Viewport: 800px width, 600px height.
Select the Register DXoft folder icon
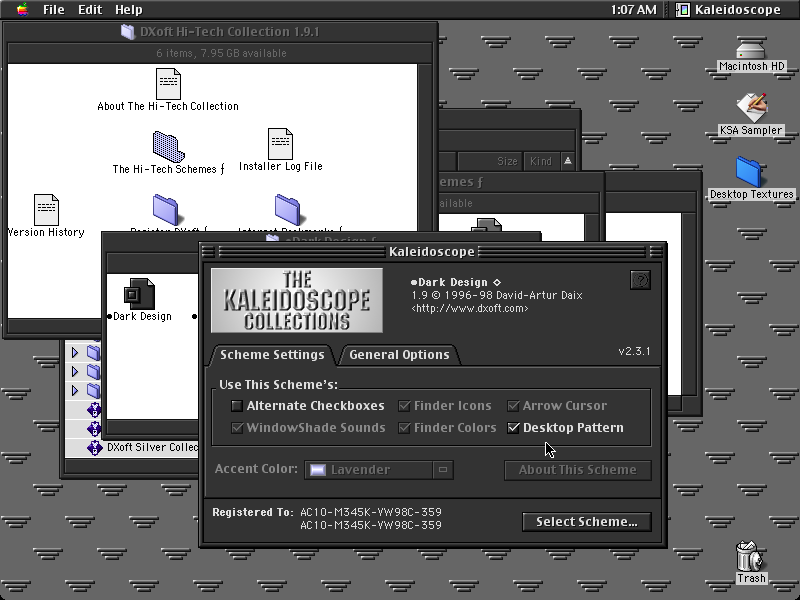[165, 210]
